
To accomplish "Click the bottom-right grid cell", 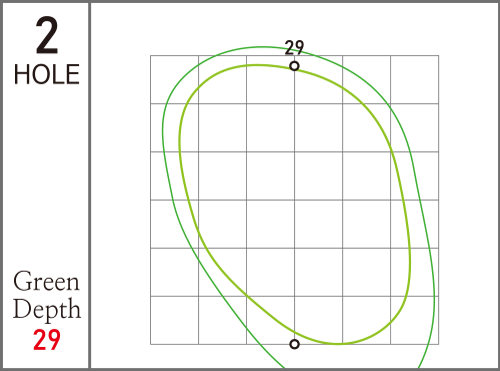I will tap(414, 320).
